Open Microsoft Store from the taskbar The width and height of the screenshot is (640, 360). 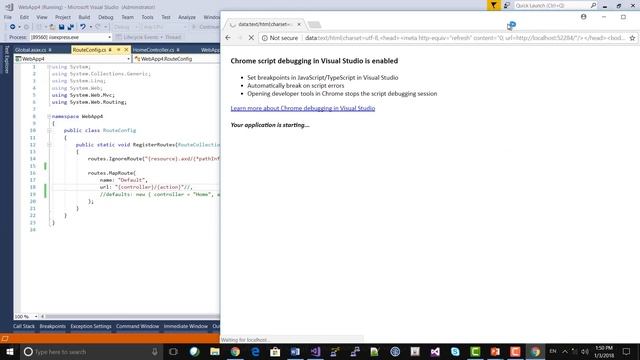coord(275,351)
